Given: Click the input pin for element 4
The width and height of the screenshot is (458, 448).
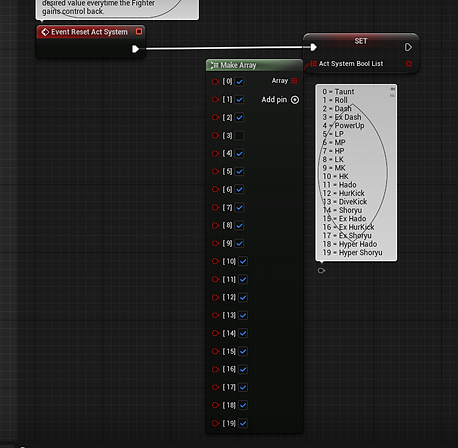Looking at the screenshot, I should (x=215, y=154).
